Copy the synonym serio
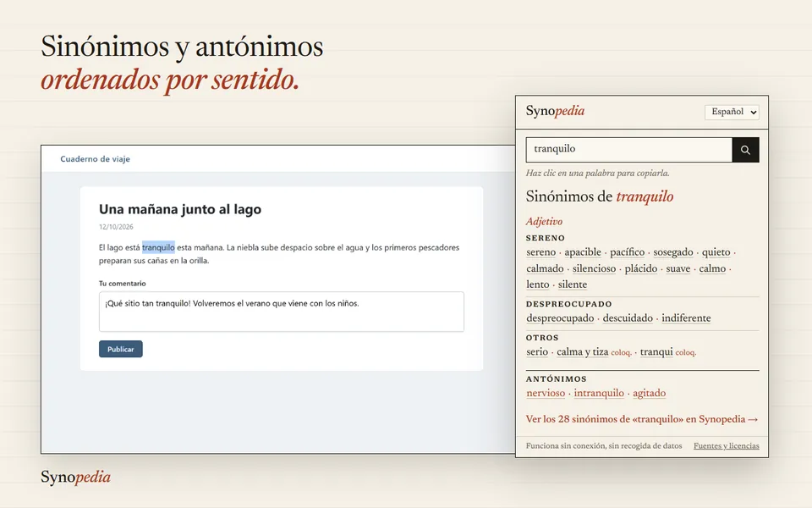 click(x=537, y=352)
